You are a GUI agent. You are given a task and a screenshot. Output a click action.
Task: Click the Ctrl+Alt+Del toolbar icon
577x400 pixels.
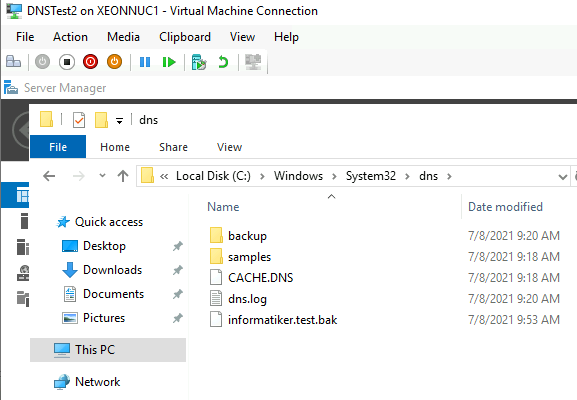point(14,61)
